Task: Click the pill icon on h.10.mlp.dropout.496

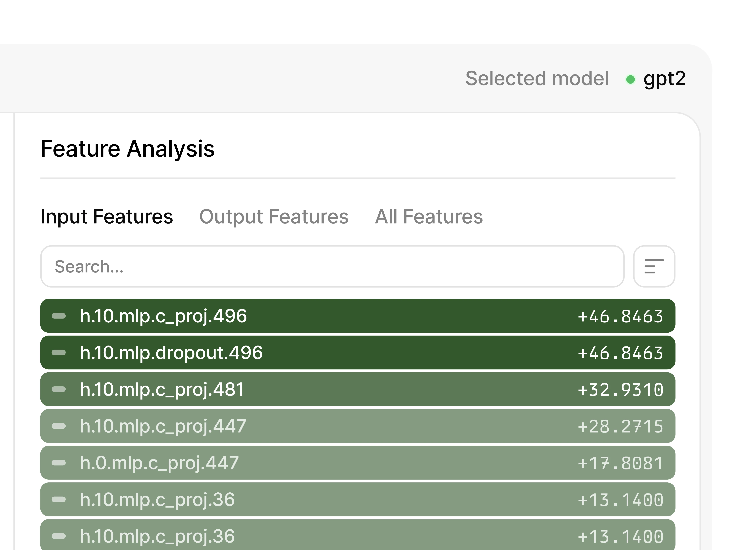Action: (x=59, y=353)
